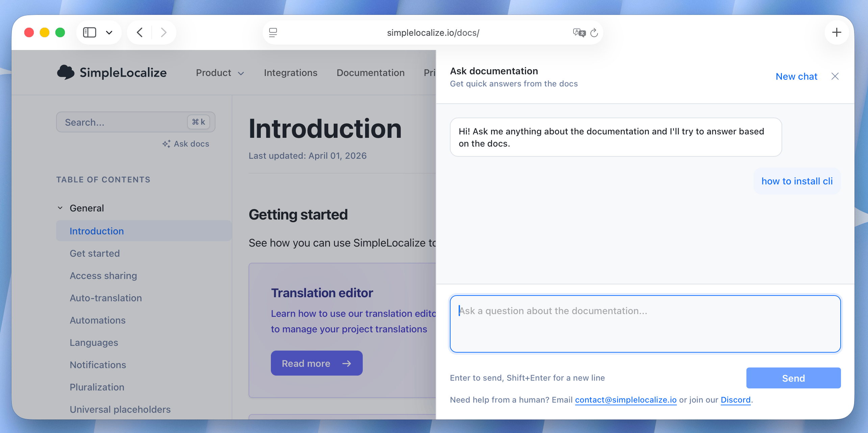Screen dimensions: 868x433
Task: Expand the Product menu
Action: point(220,73)
